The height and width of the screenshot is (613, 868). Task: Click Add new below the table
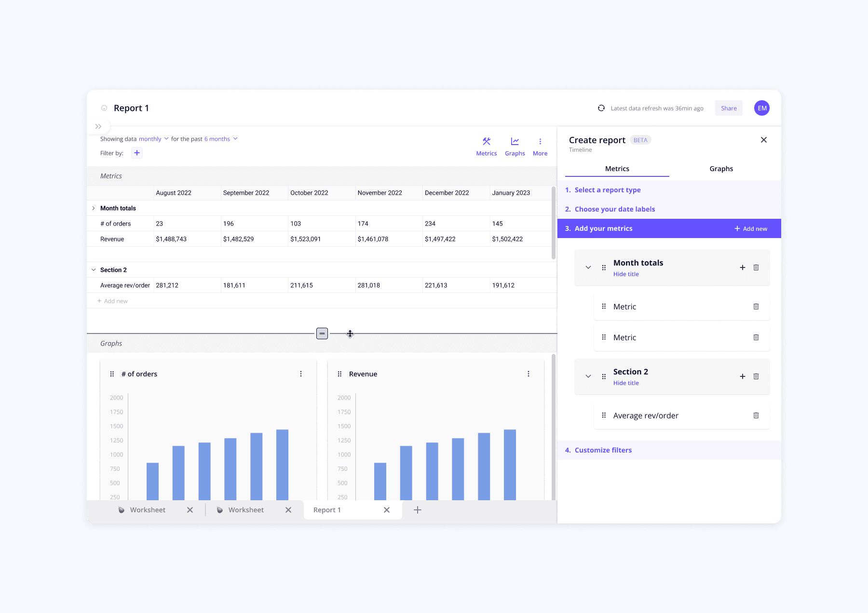112,301
